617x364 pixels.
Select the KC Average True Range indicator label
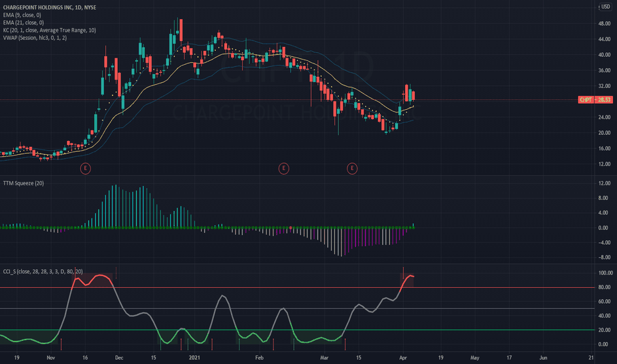coord(50,30)
